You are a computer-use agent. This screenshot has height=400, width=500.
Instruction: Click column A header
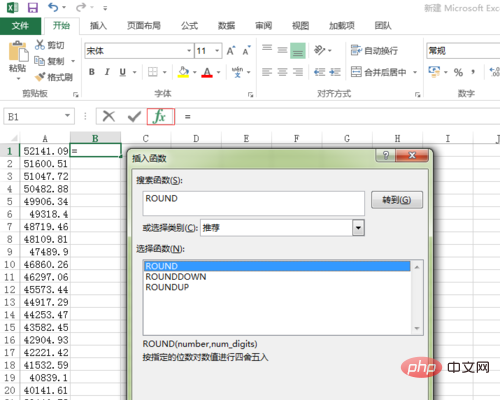[x=45, y=138]
